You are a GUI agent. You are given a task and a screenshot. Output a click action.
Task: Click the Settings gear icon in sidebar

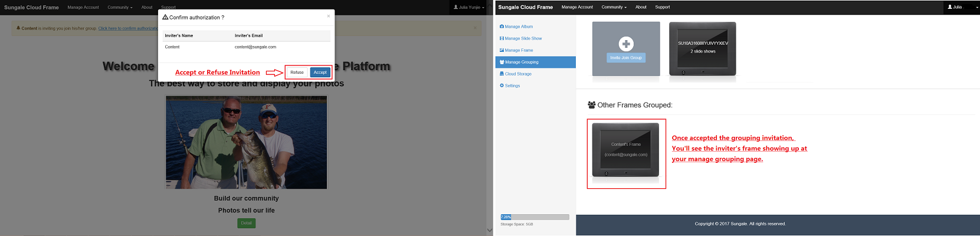[502, 86]
